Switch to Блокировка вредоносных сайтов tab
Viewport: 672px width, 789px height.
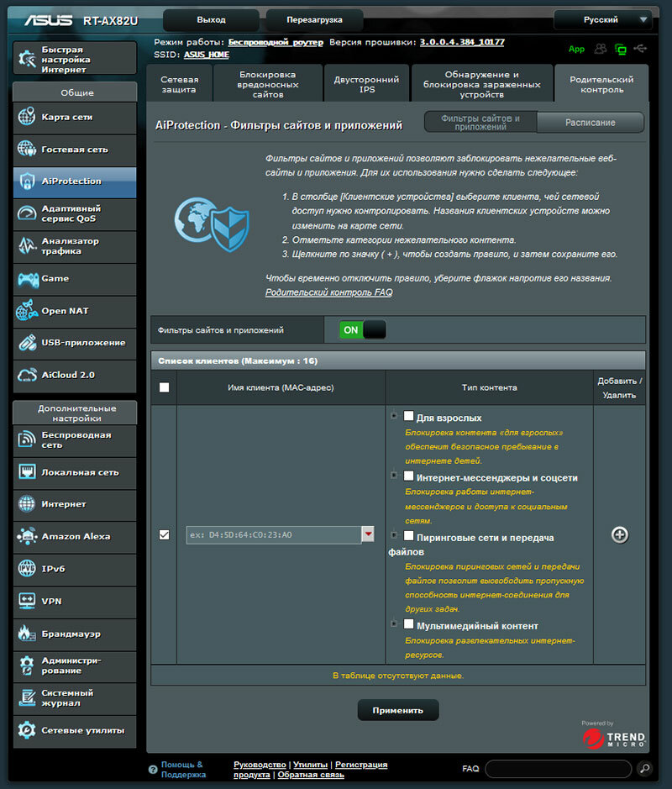click(268, 84)
